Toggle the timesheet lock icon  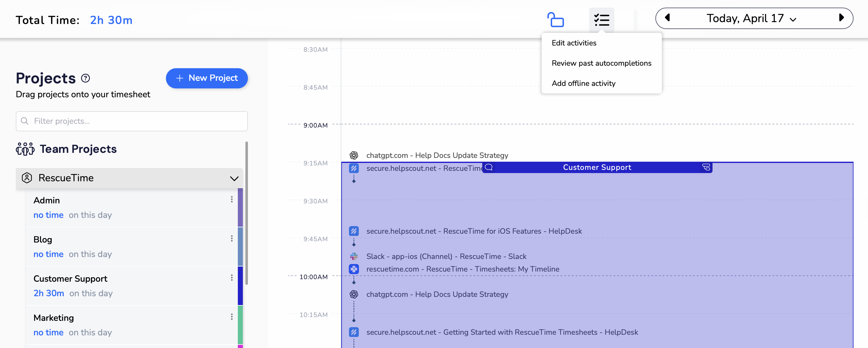coord(555,20)
